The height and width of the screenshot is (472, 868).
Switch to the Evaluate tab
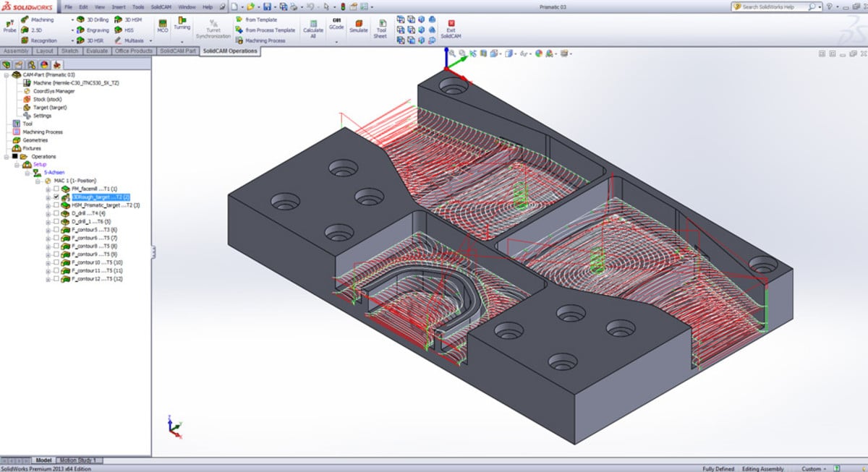[96, 51]
